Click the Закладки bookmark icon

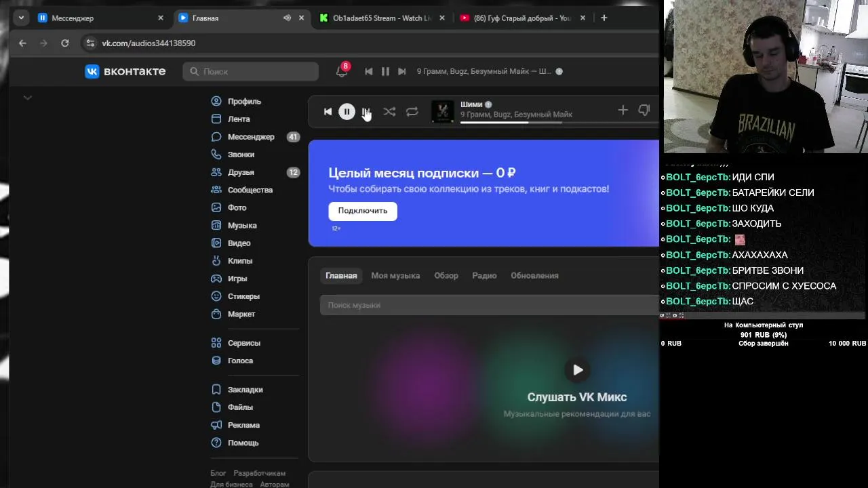[216, 390]
